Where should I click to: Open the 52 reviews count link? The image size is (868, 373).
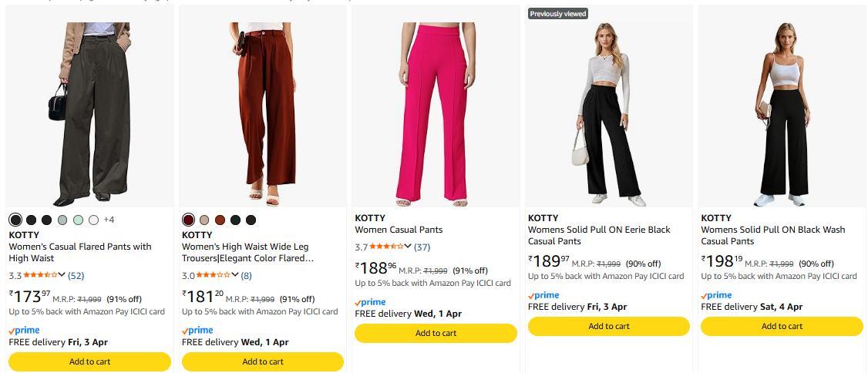tap(76, 275)
